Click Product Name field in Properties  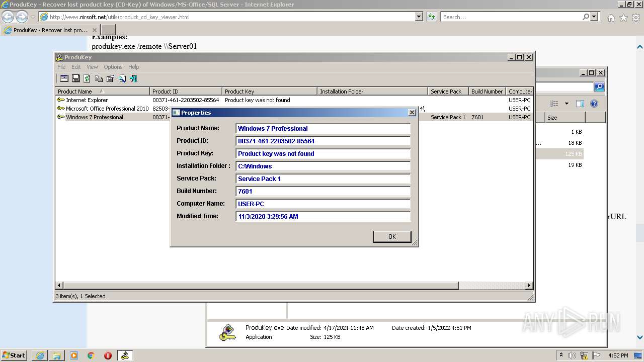pos(323,128)
